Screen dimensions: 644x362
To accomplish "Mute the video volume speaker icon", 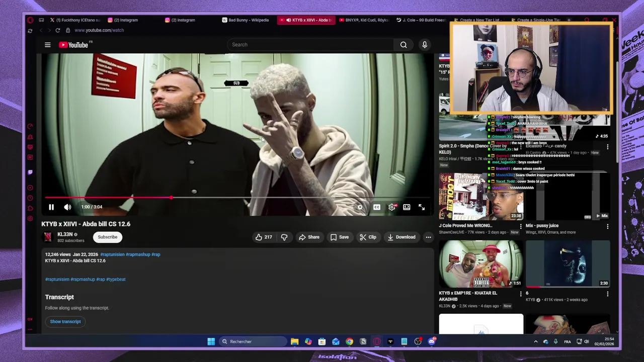I will coord(67,207).
